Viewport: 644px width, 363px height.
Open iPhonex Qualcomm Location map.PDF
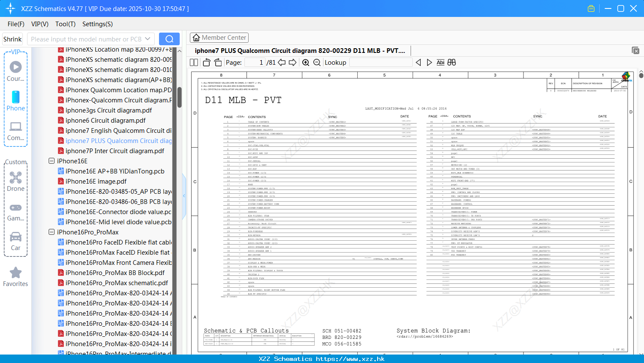[x=115, y=90]
